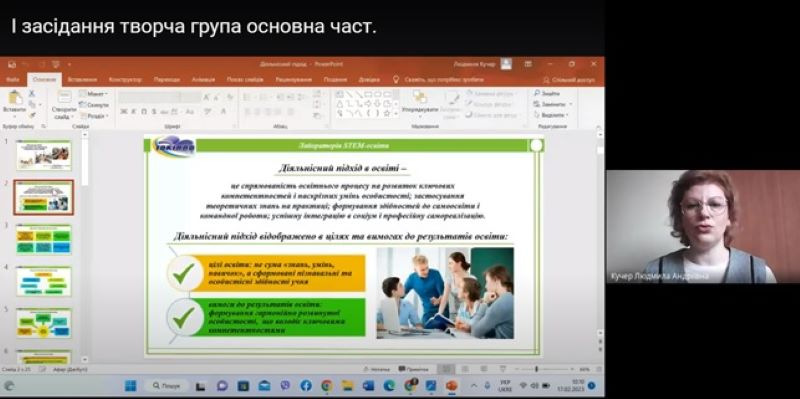Click the Viber icon in the taskbar
Viewport: 800px width, 399px height.
(x=285, y=385)
